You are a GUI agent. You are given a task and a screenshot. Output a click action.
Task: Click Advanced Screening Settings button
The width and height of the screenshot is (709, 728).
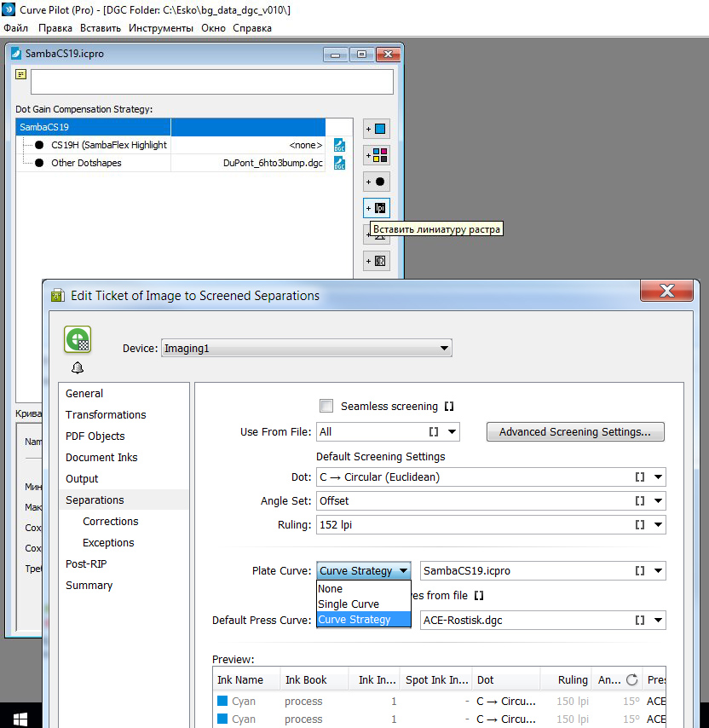[575, 432]
